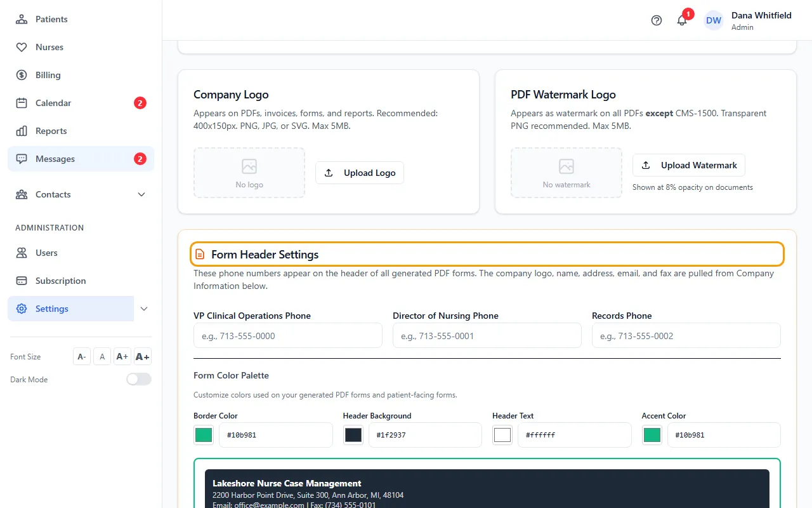Click the Calendar icon in sidebar
Screen dimensions: 812x508
coord(22,103)
